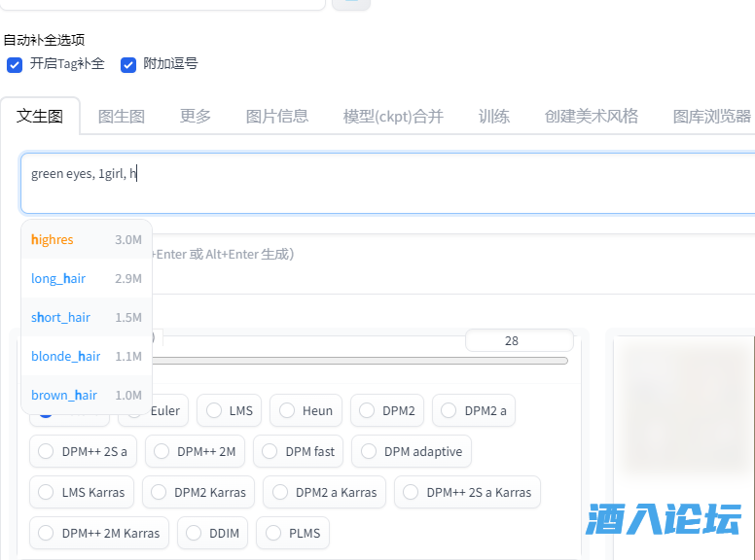Click the steps number field showing 28
The width and height of the screenshot is (755, 560).
pyautogui.click(x=518, y=341)
